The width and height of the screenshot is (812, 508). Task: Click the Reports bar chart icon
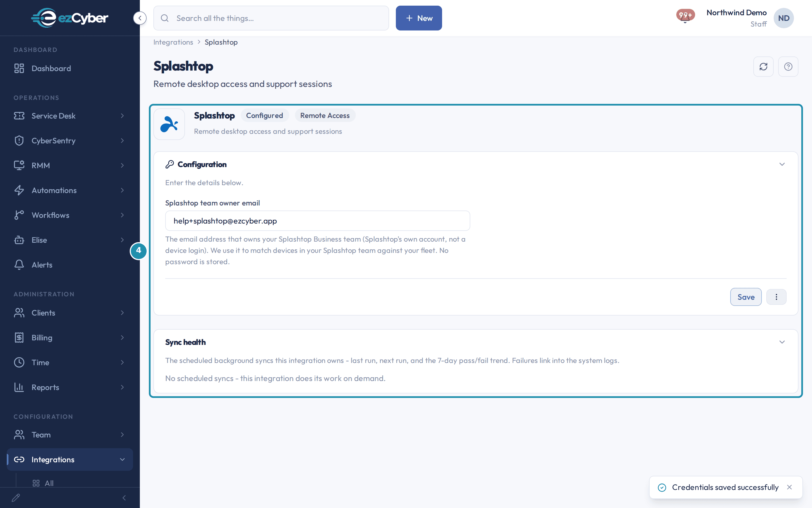click(x=19, y=387)
